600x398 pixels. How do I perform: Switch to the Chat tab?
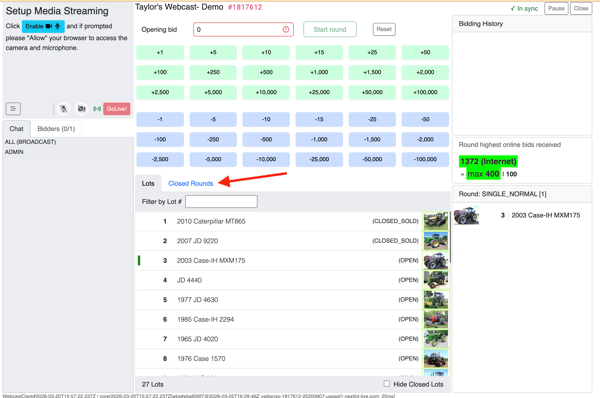(x=16, y=129)
